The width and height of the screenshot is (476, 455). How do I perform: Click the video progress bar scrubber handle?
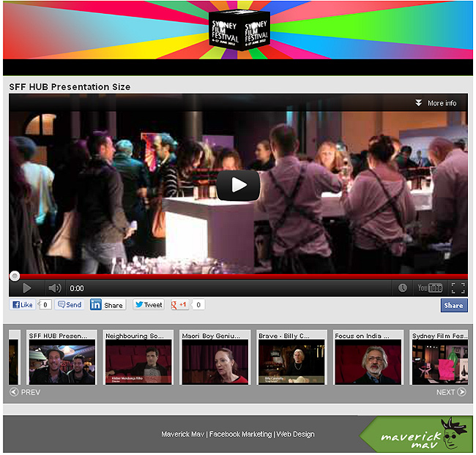(x=14, y=276)
